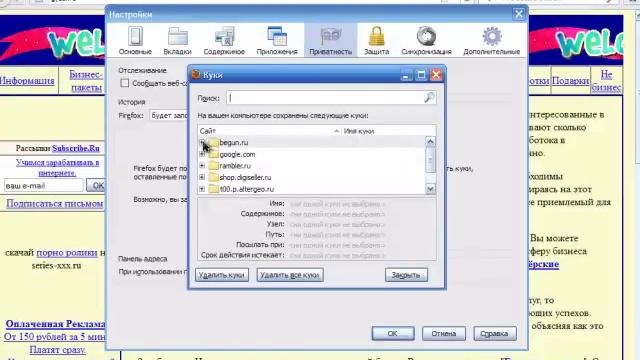
Task: Focus the ваш e-mail field on webpage
Action: [44, 185]
